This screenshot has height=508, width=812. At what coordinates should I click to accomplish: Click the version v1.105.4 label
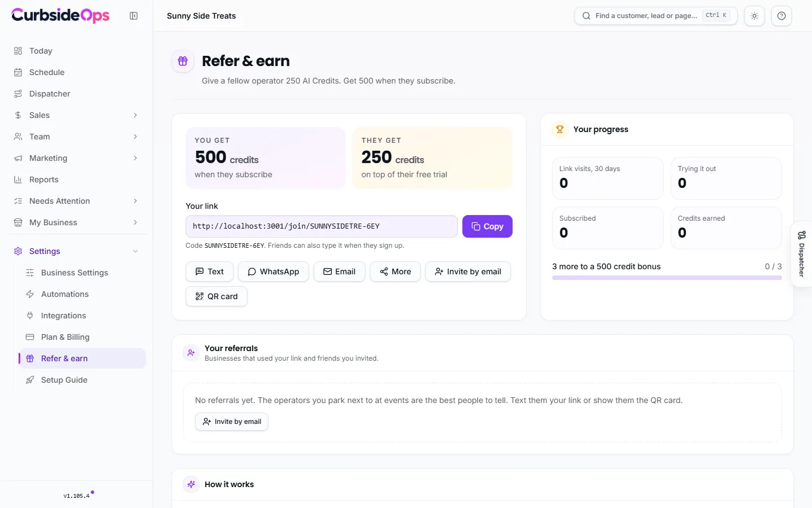point(76,496)
